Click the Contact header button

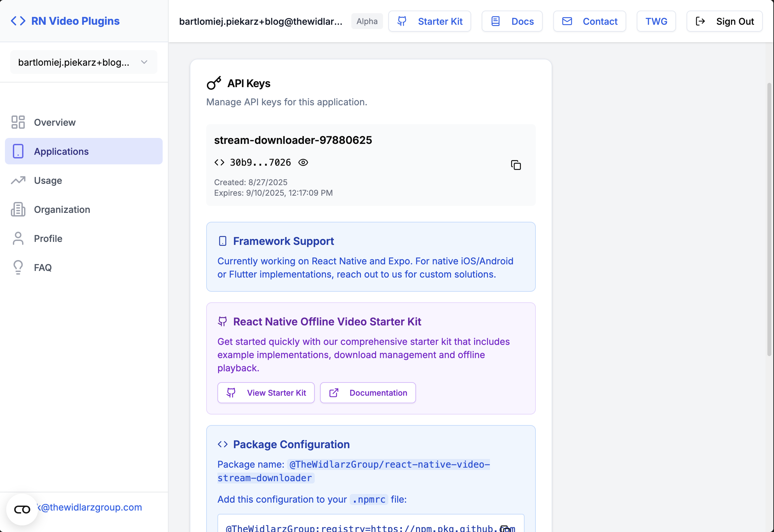click(590, 21)
